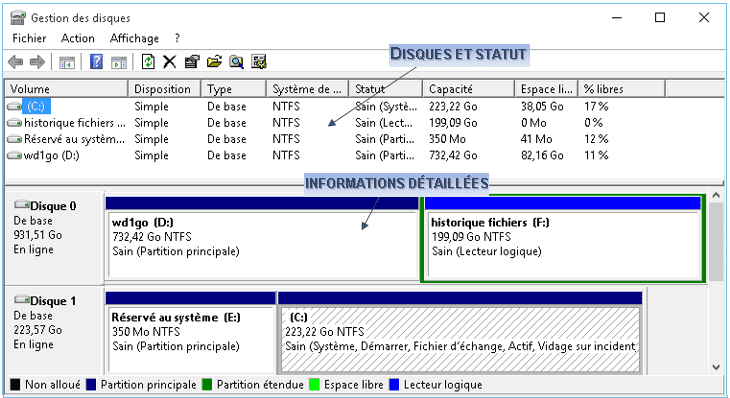Click the 0 Mo free space cell

534,123
